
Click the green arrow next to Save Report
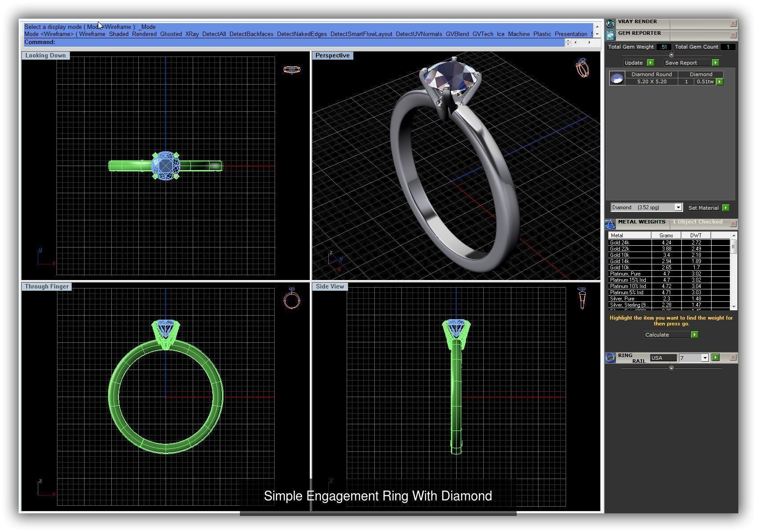(715, 63)
